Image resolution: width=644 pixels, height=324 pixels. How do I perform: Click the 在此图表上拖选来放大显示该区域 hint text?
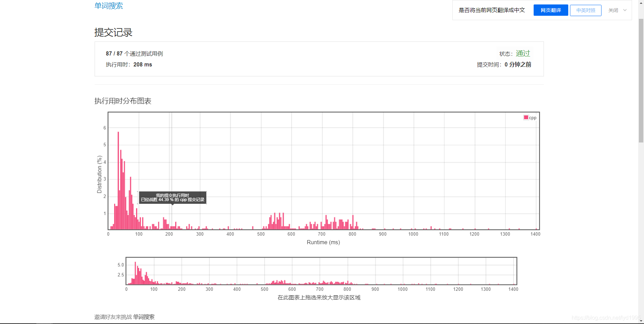[319, 298]
